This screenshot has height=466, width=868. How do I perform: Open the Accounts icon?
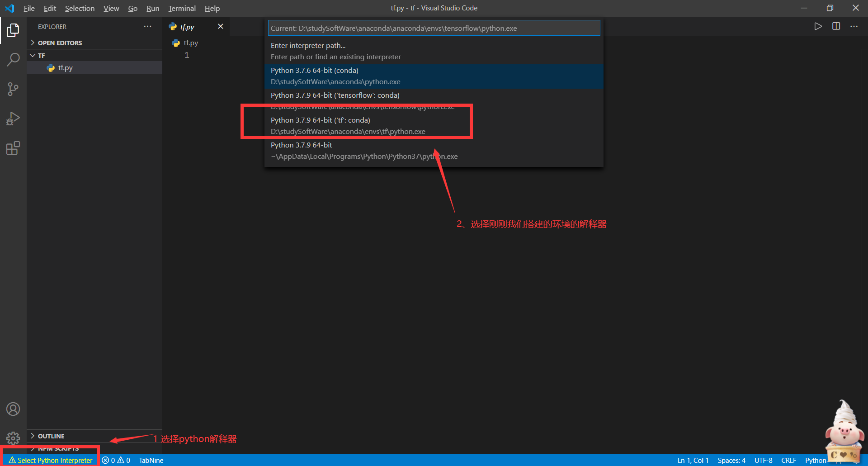pyautogui.click(x=13, y=409)
